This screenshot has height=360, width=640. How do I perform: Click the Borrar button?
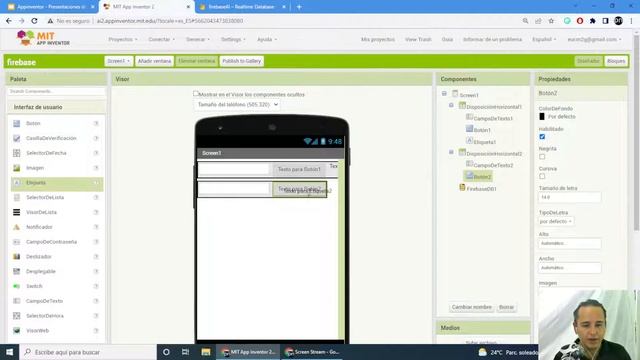[506, 307]
